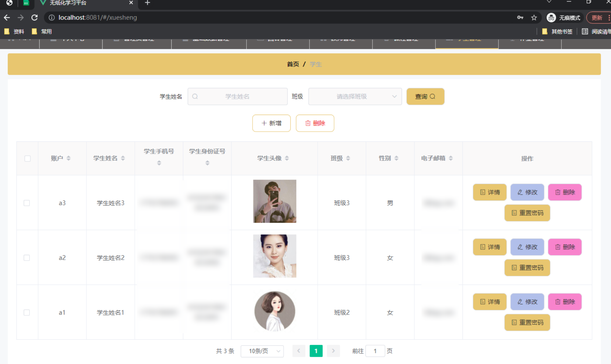
Task: Click the 学生姓名 search input field
Action: coord(237,96)
